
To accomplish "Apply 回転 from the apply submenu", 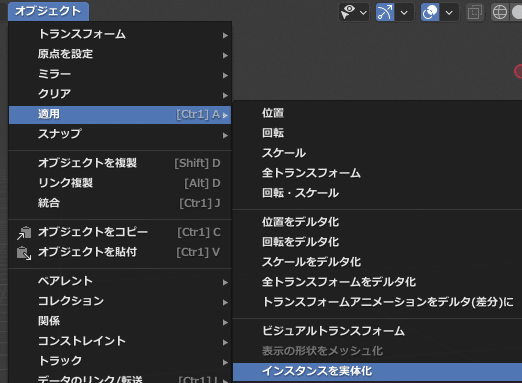I will (x=377, y=133).
